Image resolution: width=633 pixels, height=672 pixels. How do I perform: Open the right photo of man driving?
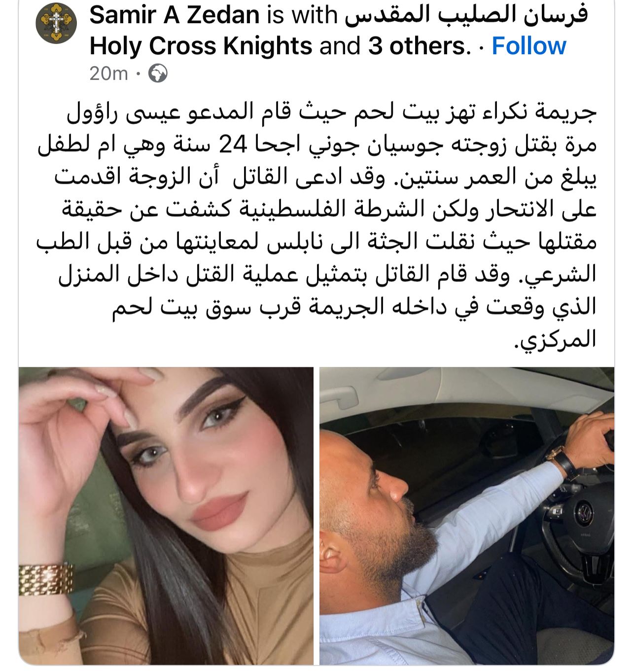point(467,516)
